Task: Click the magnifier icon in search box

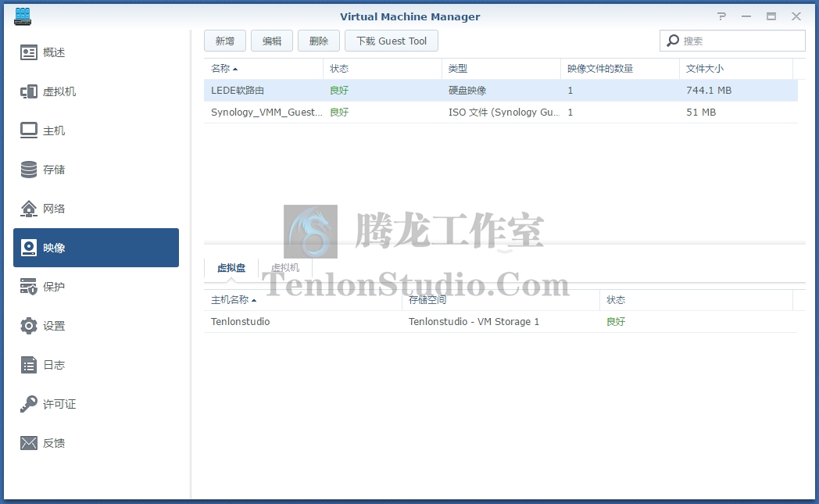Action: click(x=674, y=40)
